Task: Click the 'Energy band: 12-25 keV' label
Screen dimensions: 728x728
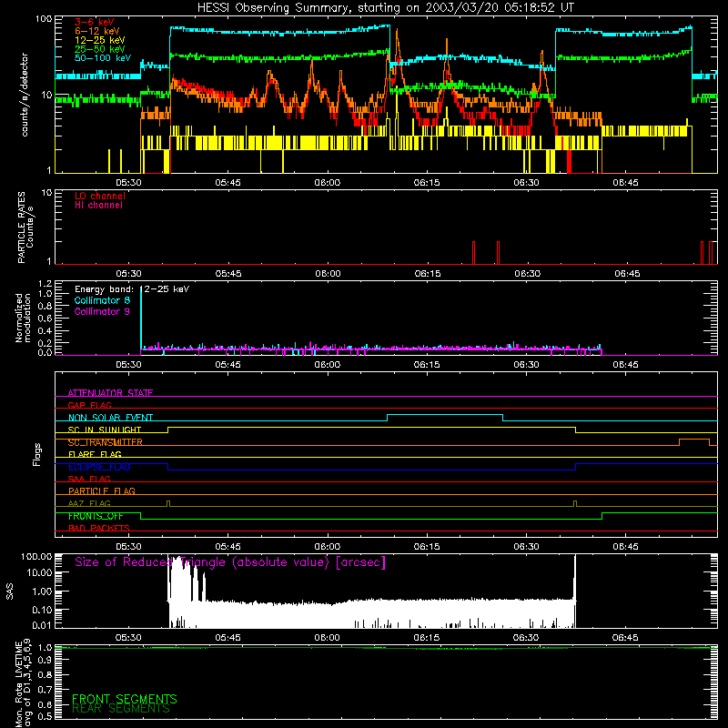Action: (x=132, y=289)
